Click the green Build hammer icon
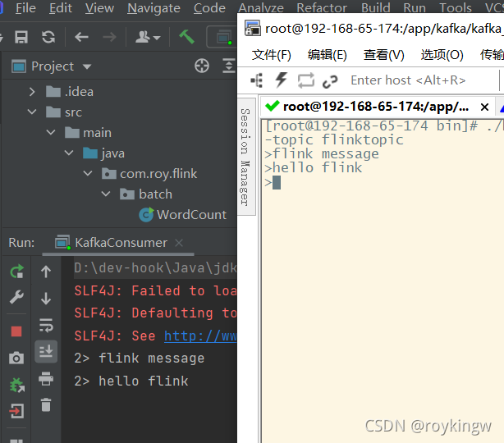 click(186, 37)
